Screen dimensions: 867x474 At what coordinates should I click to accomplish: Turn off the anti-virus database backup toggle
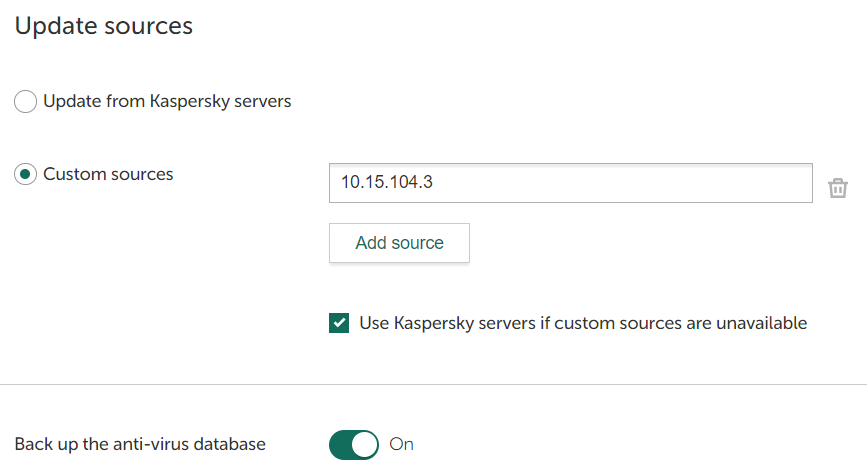point(354,444)
